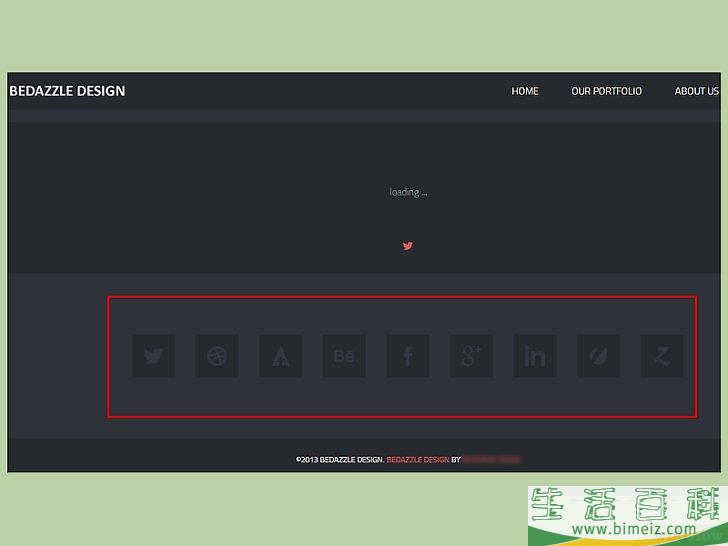Open the leaf-shaped social icon
728x546 pixels.
598,356
